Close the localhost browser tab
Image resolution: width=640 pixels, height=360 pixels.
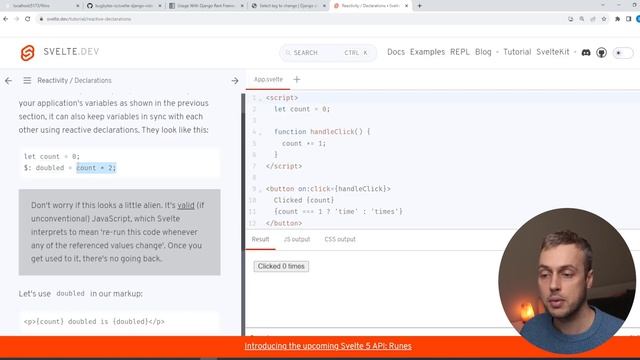[x=78, y=6]
